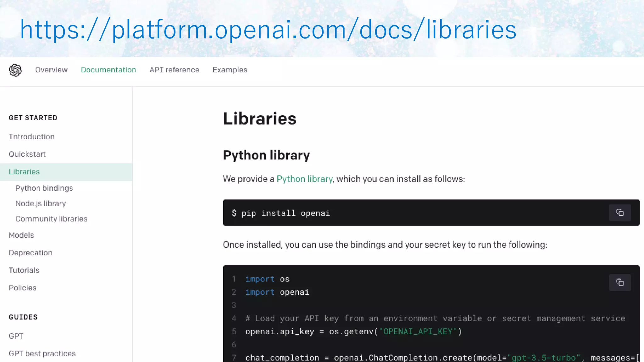Open Introduction in the sidebar

32,136
